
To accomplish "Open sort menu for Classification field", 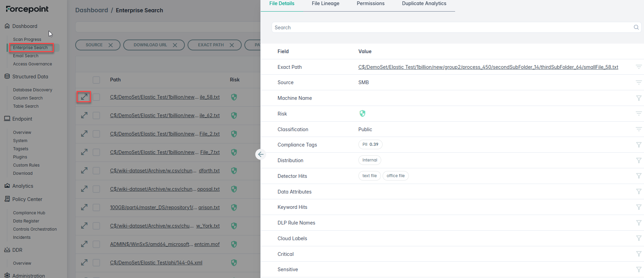I will click(639, 129).
